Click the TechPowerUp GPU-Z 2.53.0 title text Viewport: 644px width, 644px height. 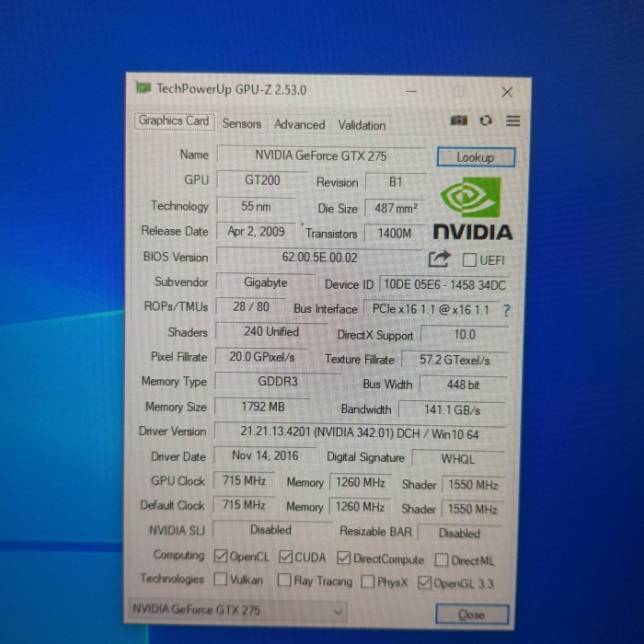[231, 89]
